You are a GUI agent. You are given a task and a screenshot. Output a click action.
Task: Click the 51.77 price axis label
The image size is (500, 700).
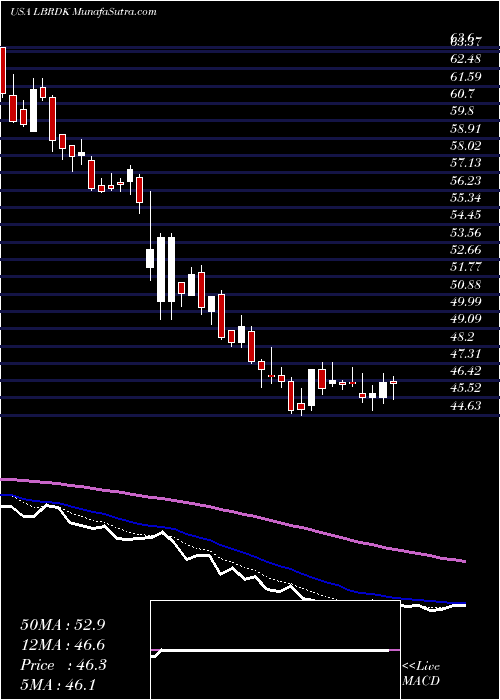pos(465,267)
